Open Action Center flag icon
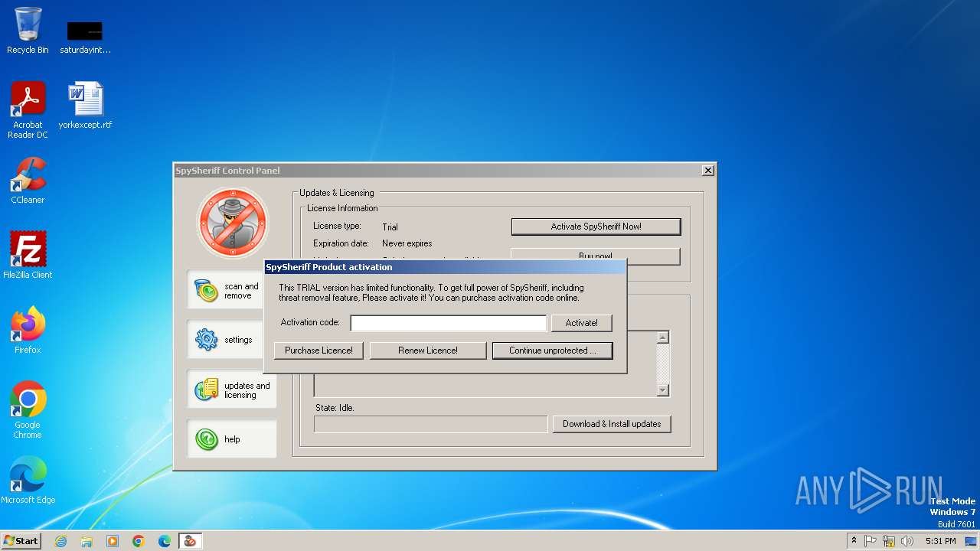980x551 pixels. pyautogui.click(x=871, y=541)
